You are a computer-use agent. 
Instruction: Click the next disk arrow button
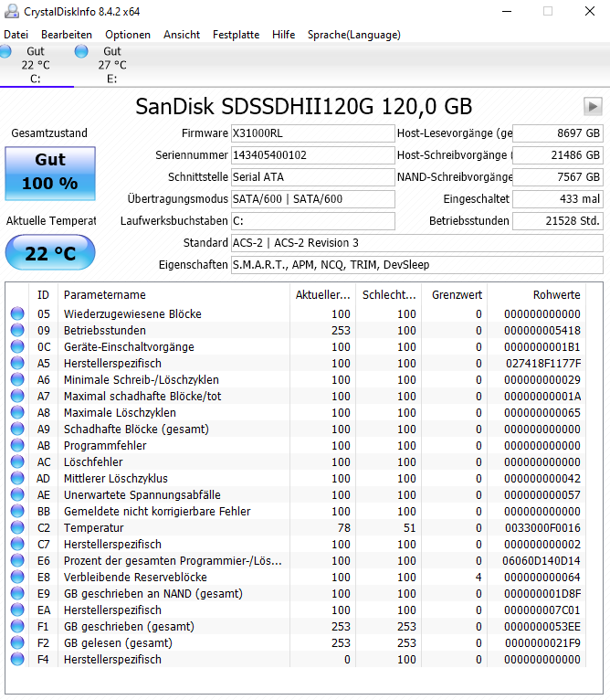coord(593,106)
